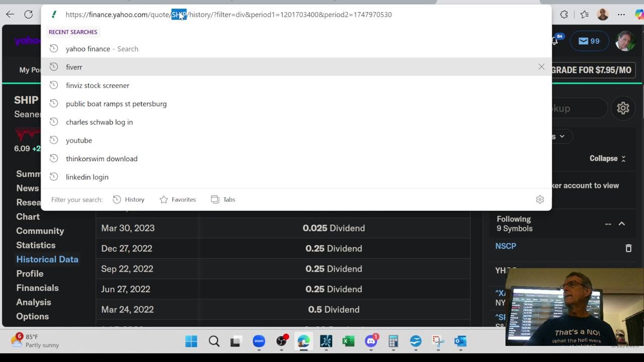This screenshot has width=644, height=362.
Task: Open Yahoo notifications bell with 84 badge
Action: point(555,41)
